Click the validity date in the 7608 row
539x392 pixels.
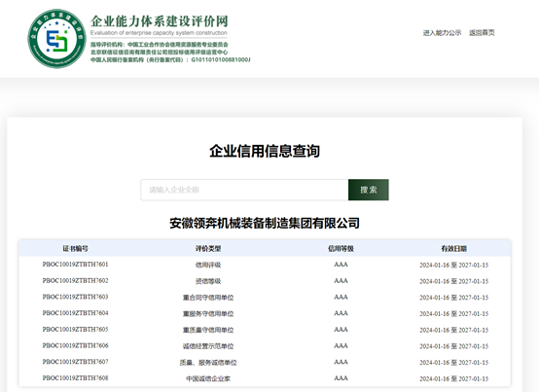click(453, 378)
